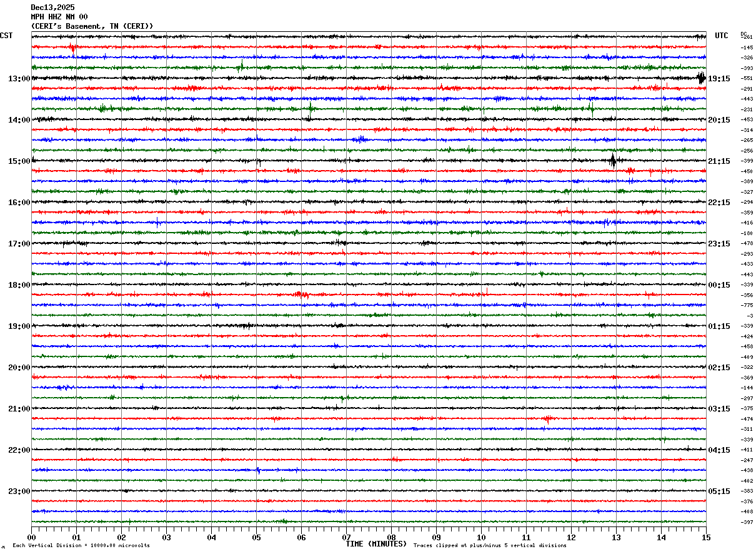Click the '23:00' CST hour label
This screenshot has width=756, height=554.
[19, 491]
